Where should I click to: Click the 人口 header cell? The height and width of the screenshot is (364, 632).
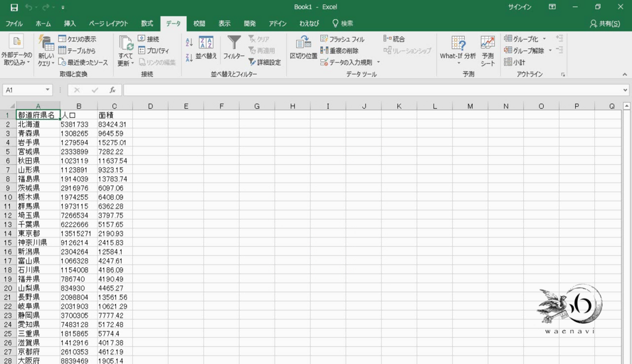click(x=78, y=115)
